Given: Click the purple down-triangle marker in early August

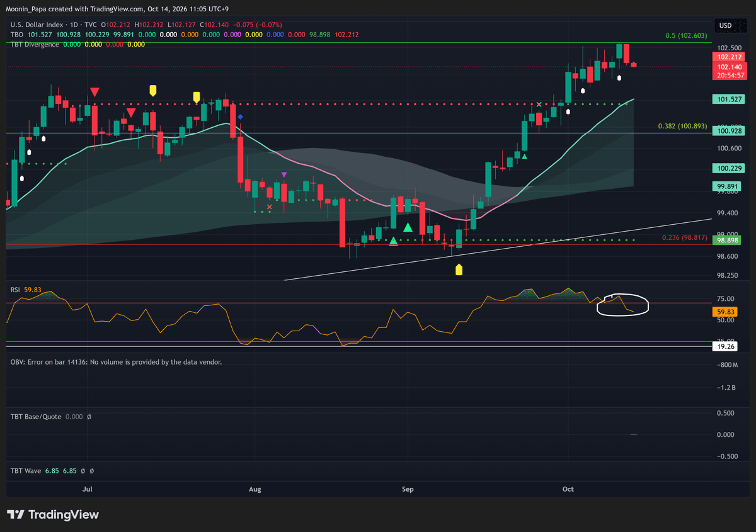Looking at the screenshot, I should coord(284,174).
